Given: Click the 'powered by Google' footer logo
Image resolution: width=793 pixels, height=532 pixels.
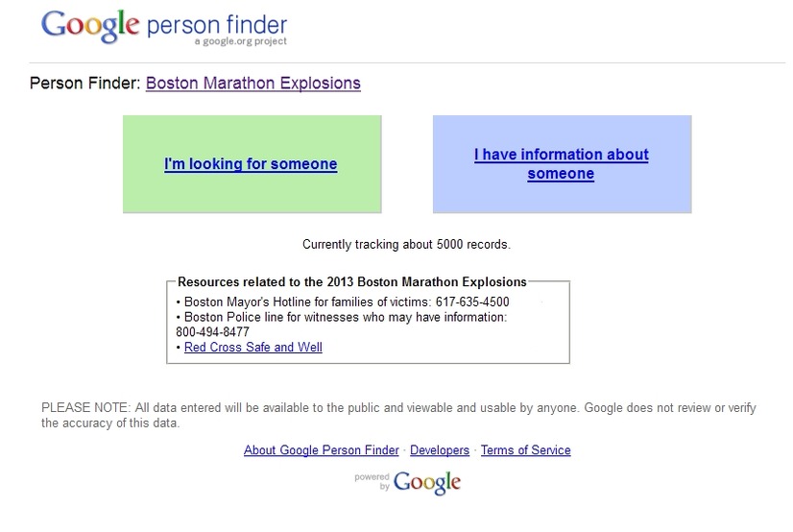Looking at the screenshot, I should tap(408, 482).
